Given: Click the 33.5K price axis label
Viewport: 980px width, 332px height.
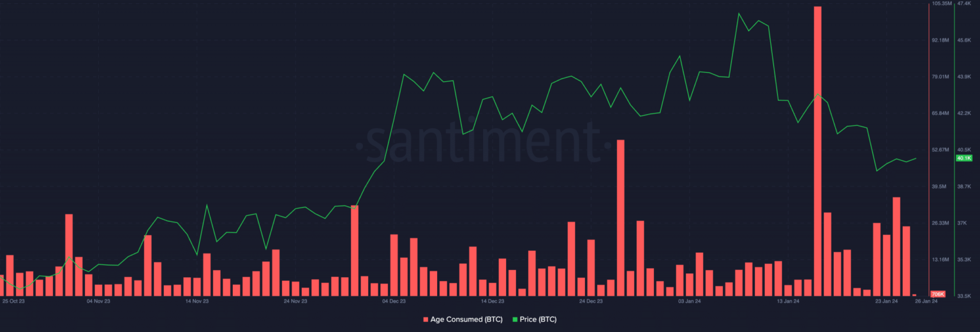Looking at the screenshot, I should coord(963,296).
